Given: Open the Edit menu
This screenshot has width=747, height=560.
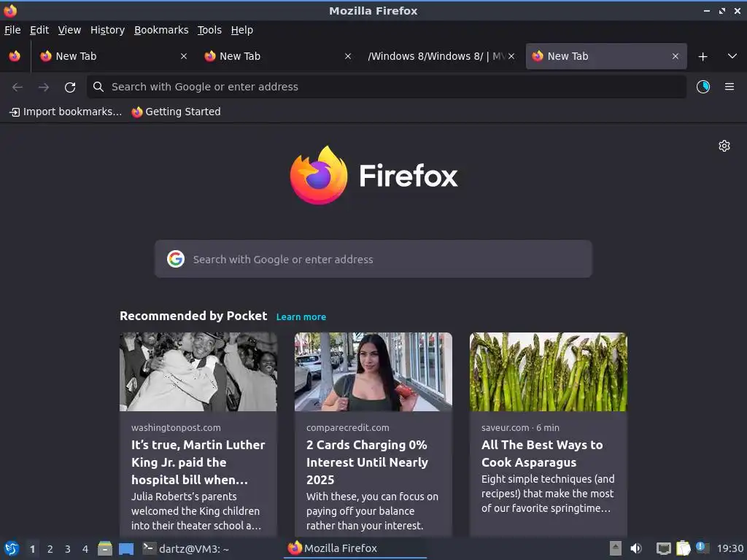Looking at the screenshot, I should pos(39,30).
